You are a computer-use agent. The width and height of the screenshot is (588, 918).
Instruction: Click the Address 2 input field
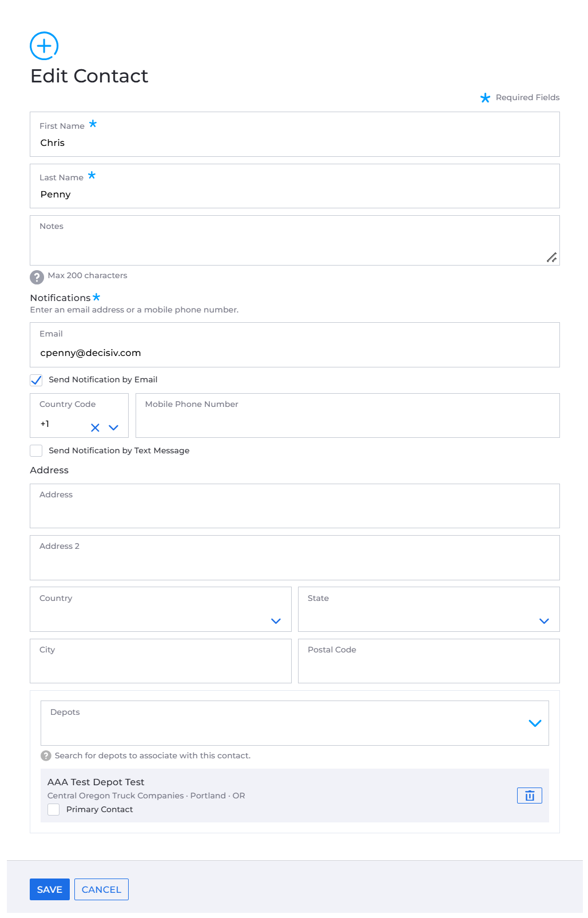coord(295,557)
